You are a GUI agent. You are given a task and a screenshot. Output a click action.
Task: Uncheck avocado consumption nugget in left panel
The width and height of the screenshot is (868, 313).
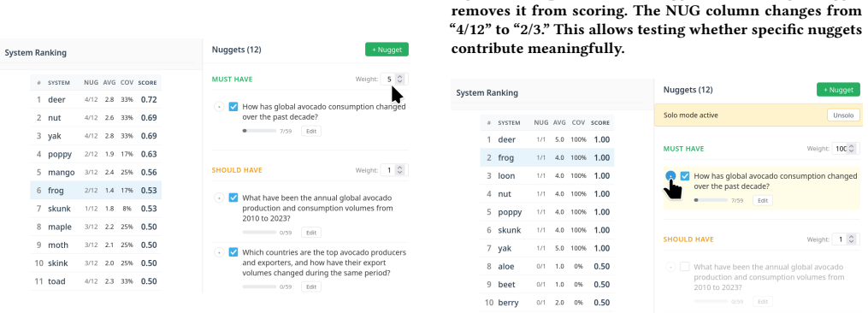pyautogui.click(x=233, y=106)
